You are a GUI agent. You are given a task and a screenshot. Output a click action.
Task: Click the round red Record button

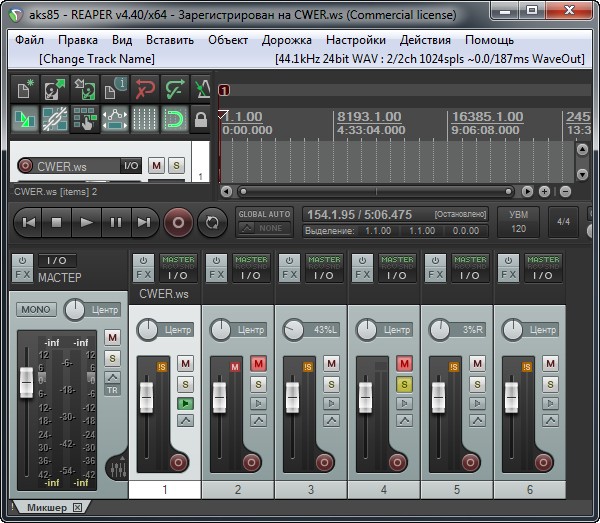pyautogui.click(x=178, y=222)
